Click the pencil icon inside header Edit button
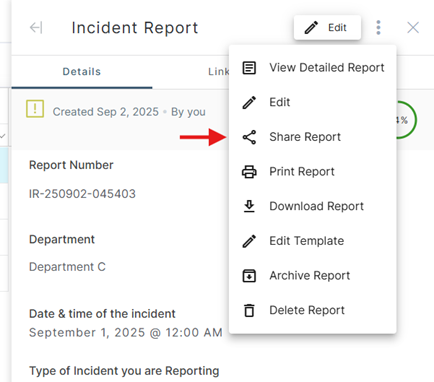434x382 pixels. (x=311, y=28)
